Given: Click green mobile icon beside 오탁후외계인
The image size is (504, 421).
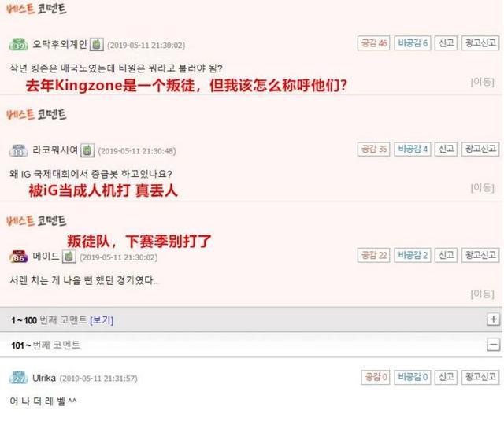Looking at the screenshot, I should pyautogui.click(x=96, y=44).
